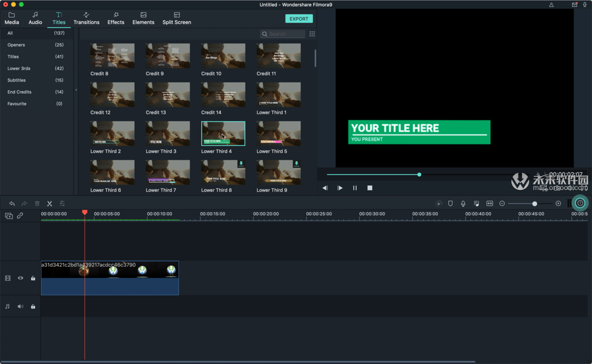Click the EXPORT button
The image size is (592, 364).
pyautogui.click(x=299, y=19)
